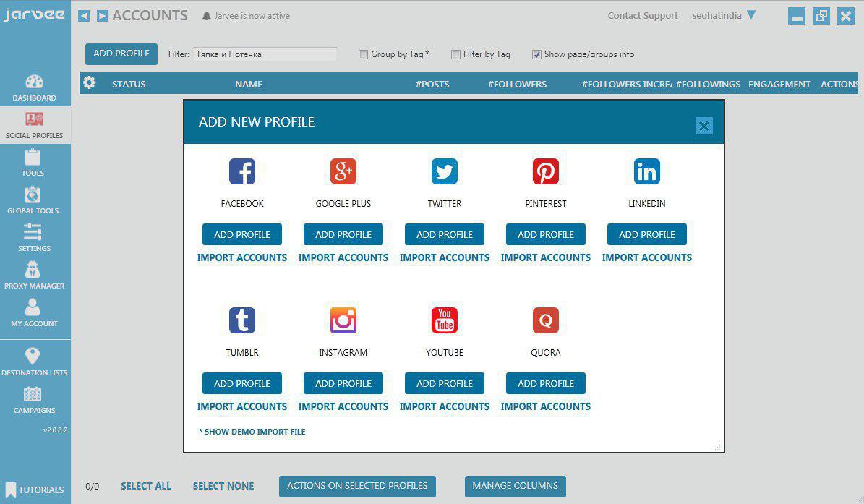The width and height of the screenshot is (864, 504).
Task: Sort by the STATUS column header
Action: (x=129, y=85)
